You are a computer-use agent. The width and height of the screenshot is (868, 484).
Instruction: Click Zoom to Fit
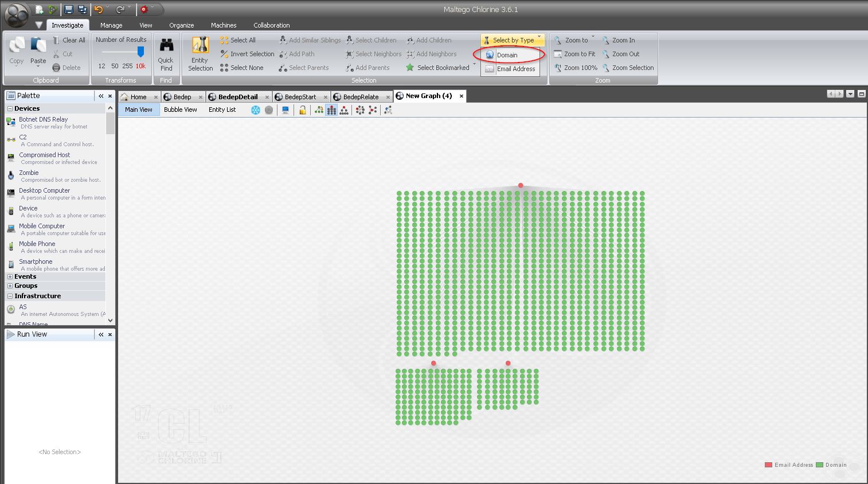point(574,54)
